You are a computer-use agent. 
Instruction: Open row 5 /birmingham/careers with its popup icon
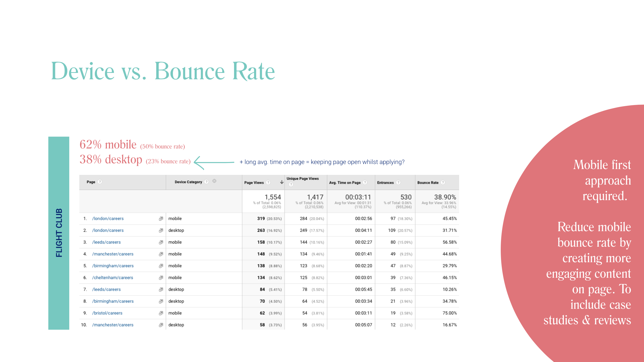point(161,266)
